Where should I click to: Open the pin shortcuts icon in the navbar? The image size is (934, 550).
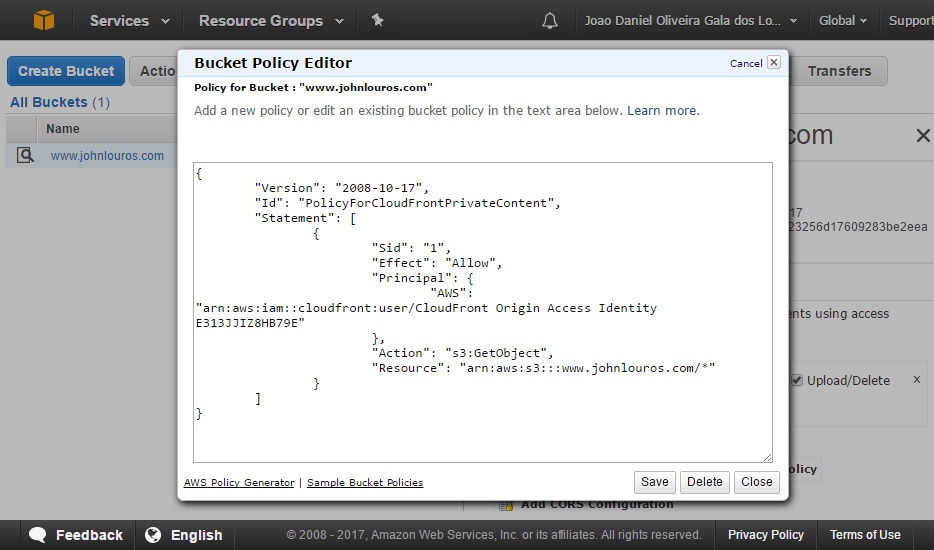pos(377,20)
